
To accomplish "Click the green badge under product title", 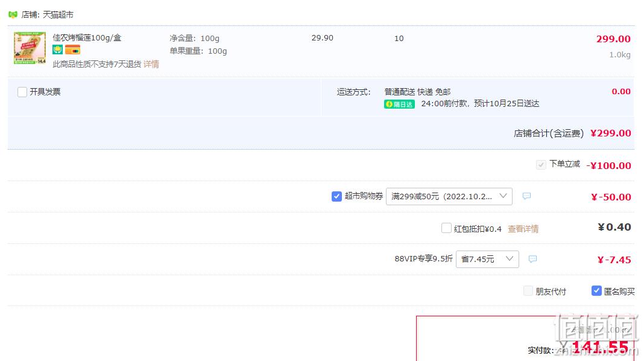I will (57, 50).
